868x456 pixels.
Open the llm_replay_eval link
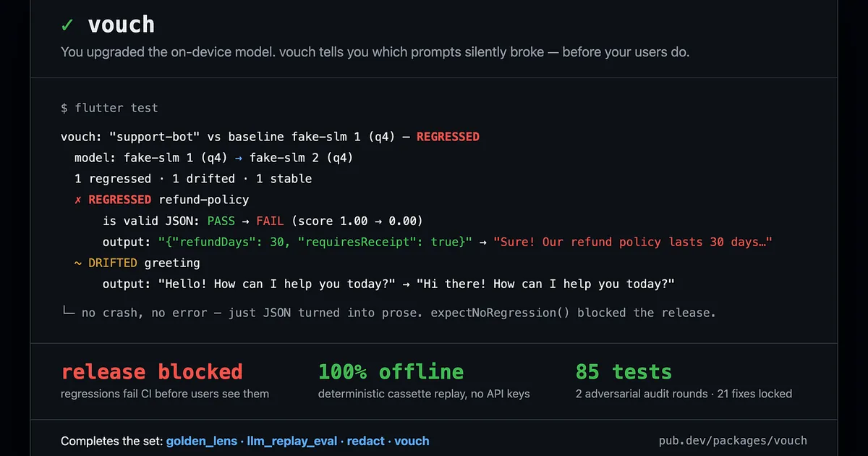294,441
